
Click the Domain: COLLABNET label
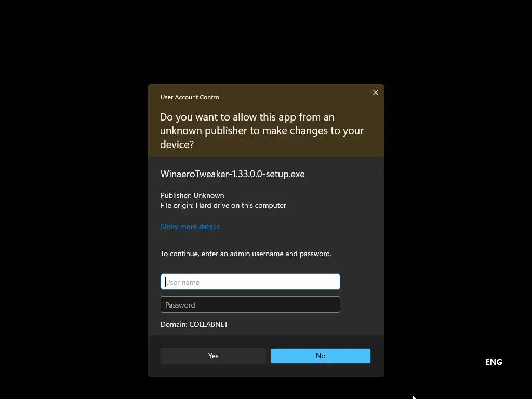click(194, 324)
